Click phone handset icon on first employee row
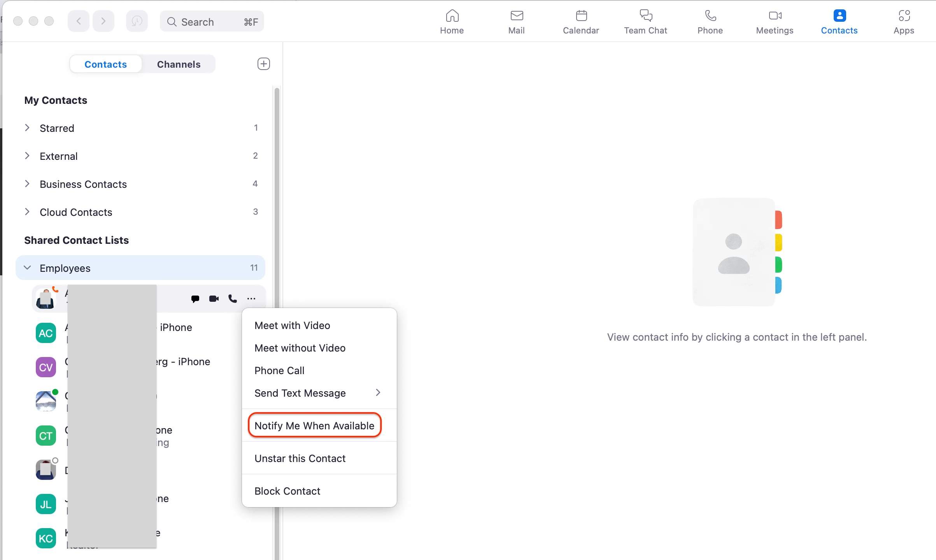 pos(233,299)
